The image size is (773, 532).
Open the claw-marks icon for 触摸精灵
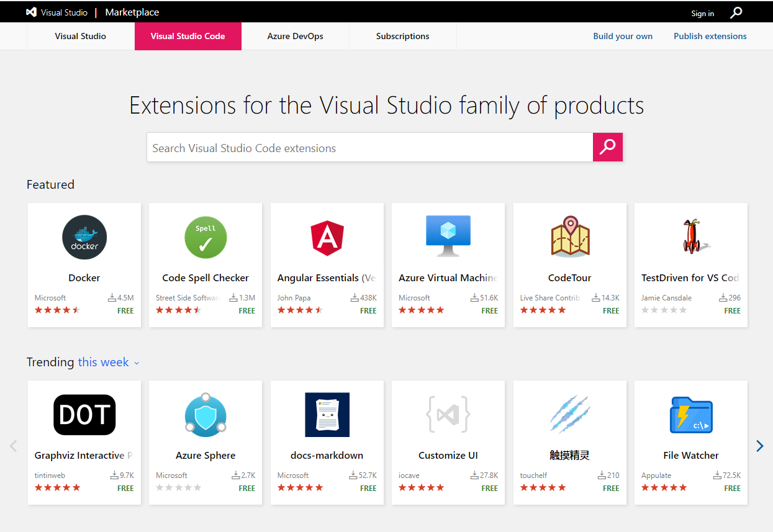(x=570, y=414)
